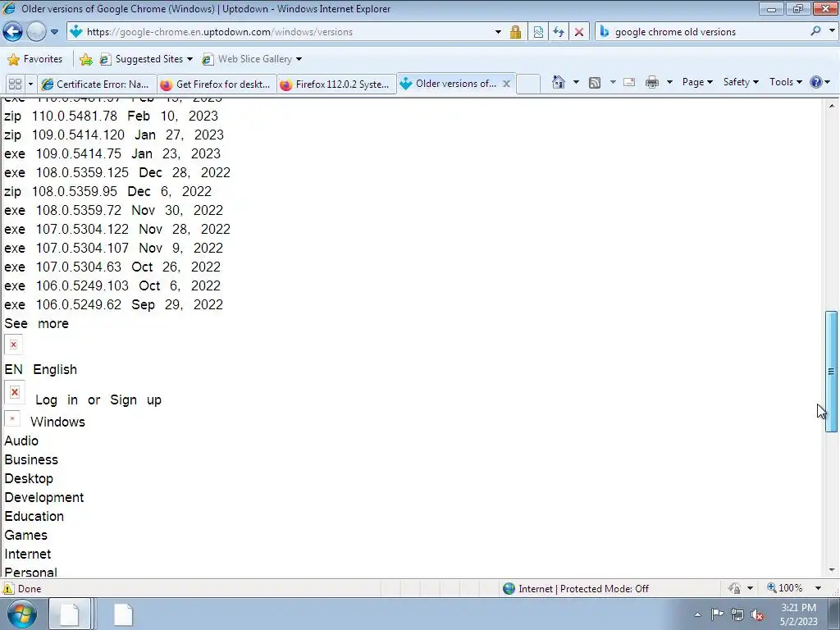Open the tab list dropdown arrow

pyautogui.click(x=30, y=84)
